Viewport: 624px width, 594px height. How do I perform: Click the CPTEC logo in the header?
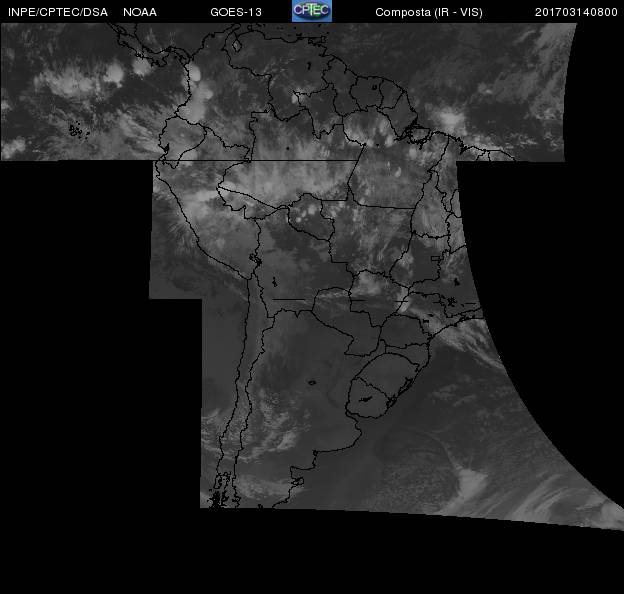[x=312, y=11]
